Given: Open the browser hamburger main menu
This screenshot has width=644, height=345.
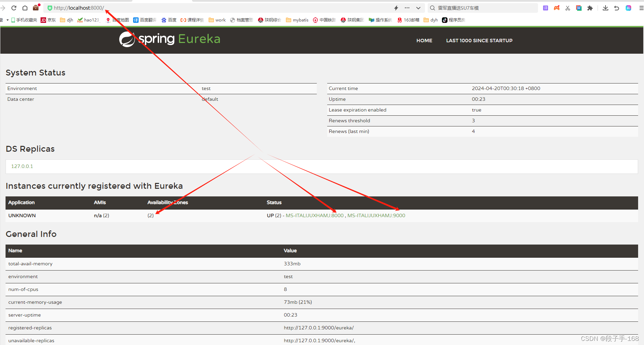Looking at the screenshot, I should [x=641, y=8].
